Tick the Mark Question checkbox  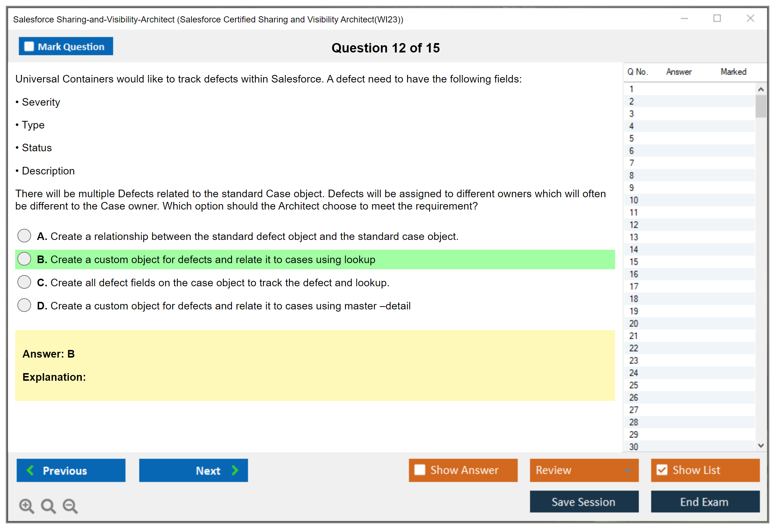point(29,46)
